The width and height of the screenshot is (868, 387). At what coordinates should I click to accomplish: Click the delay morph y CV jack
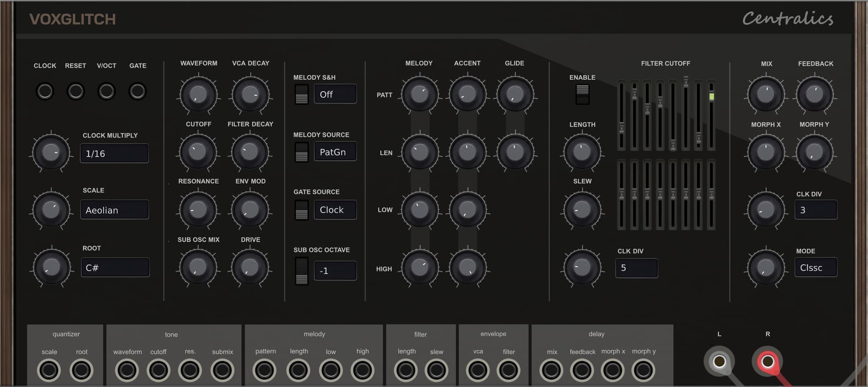(x=643, y=370)
